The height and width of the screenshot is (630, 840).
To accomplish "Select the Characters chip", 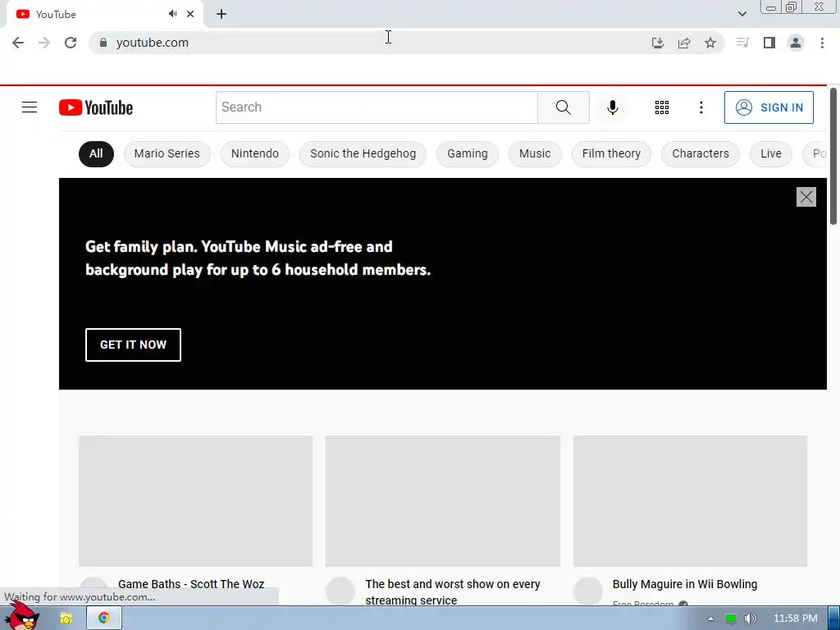I will pyautogui.click(x=701, y=153).
